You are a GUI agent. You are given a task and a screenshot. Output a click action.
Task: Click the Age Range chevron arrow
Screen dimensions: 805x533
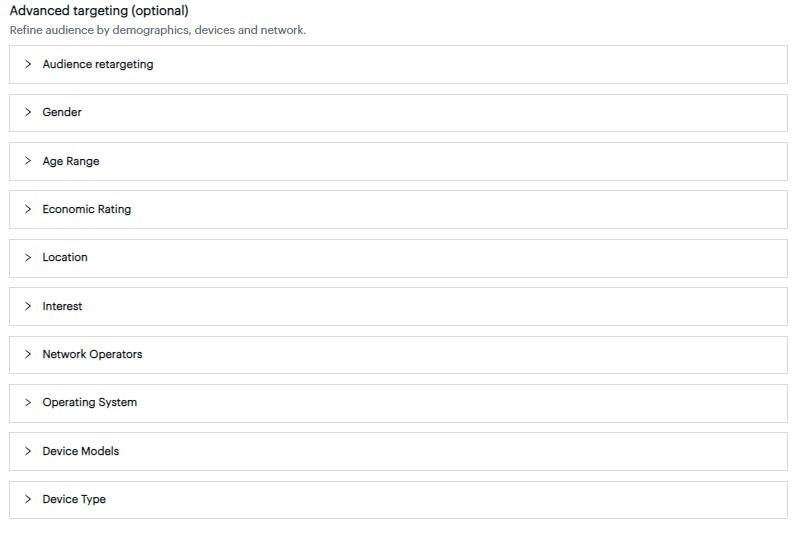[28, 161]
